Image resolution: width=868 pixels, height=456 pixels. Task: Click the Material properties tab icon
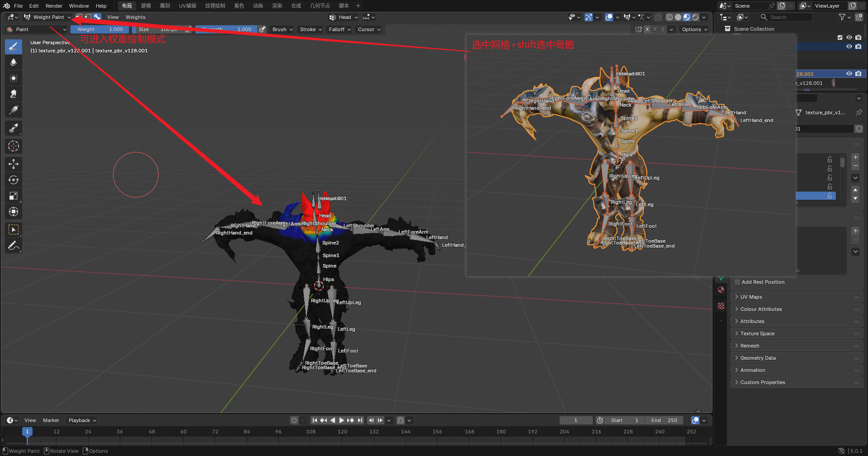tap(721, 290)
